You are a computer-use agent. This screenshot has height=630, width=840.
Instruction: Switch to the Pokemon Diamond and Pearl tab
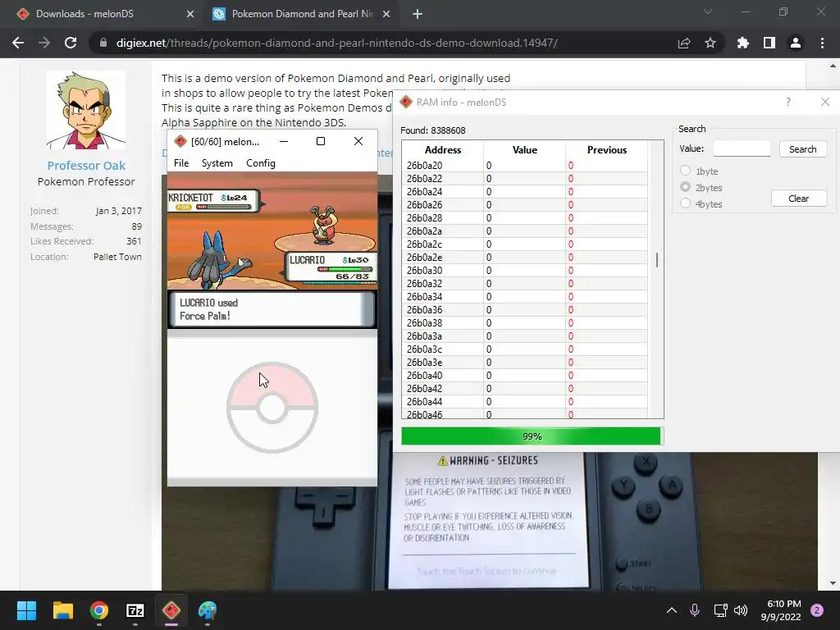click(302, 14)
